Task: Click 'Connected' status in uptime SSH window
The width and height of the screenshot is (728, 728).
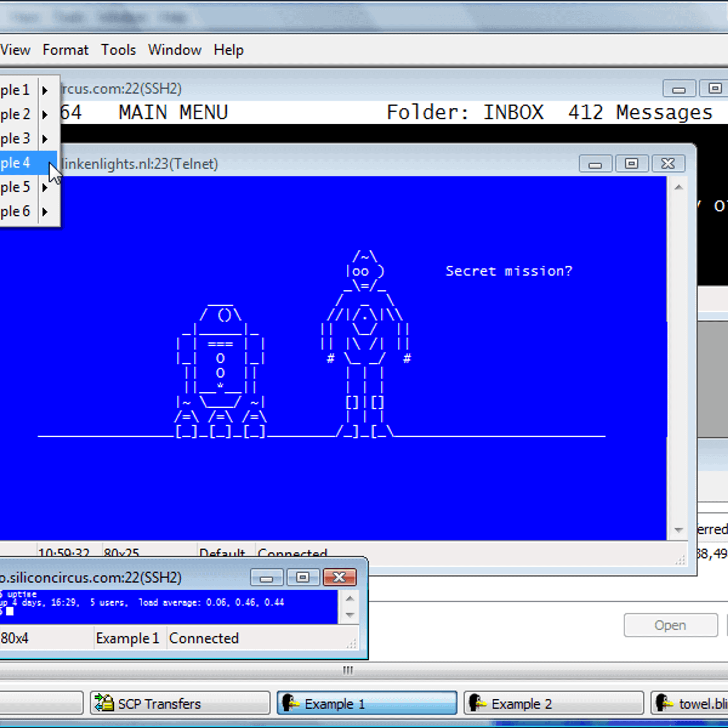Action: [204, 638]
